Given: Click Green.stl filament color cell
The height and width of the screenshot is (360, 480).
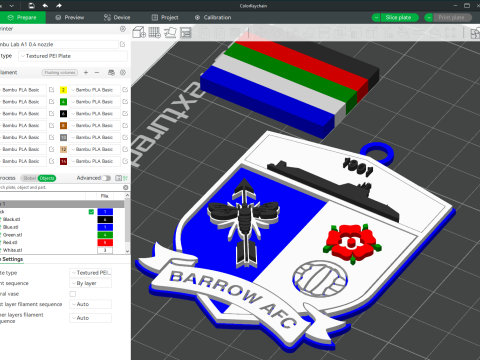Looking at the screenshot, I should (x=105, y=235).
